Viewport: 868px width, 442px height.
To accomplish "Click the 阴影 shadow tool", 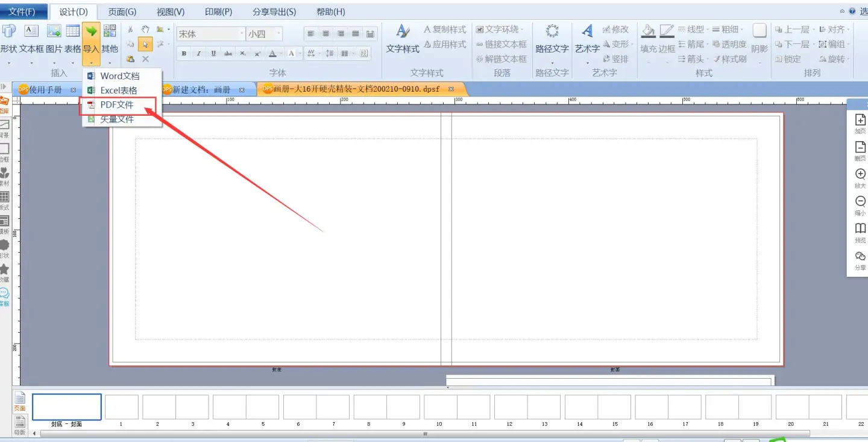I will click(x=759, y=39).
